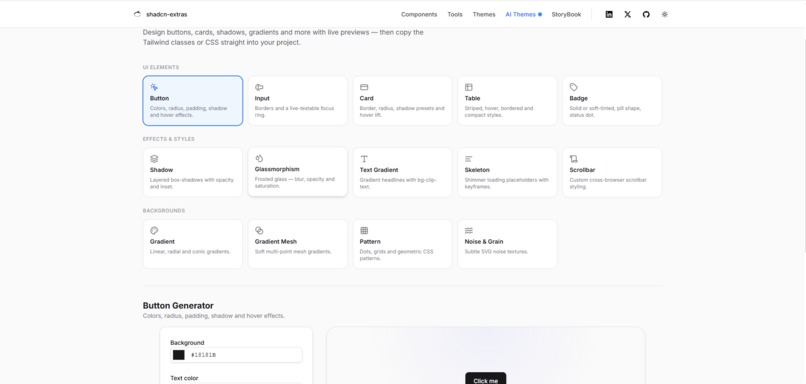The width and height of the screenshot is (806, 384).
Task: Edit the Background hex value #18181B
Action: (x=203, y=355)
